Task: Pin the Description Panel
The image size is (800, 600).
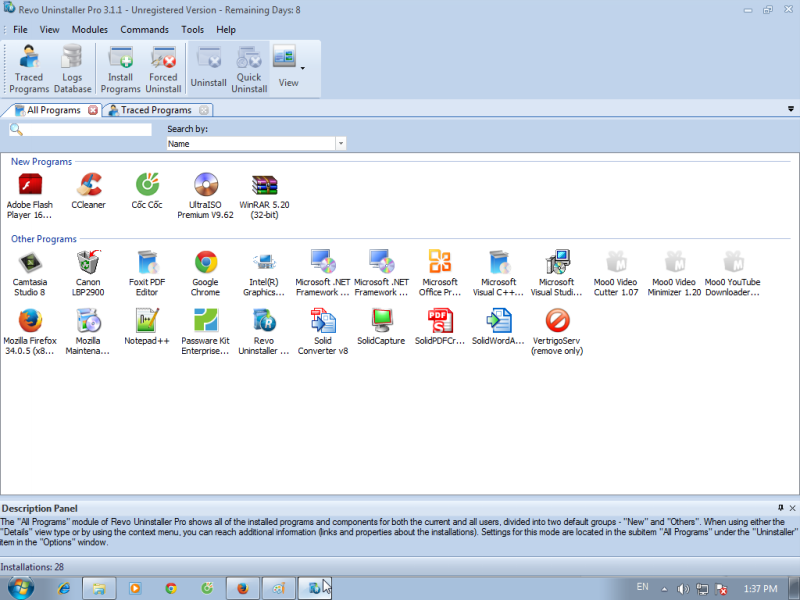Action: pyautogui.click(x=781, y=508)
